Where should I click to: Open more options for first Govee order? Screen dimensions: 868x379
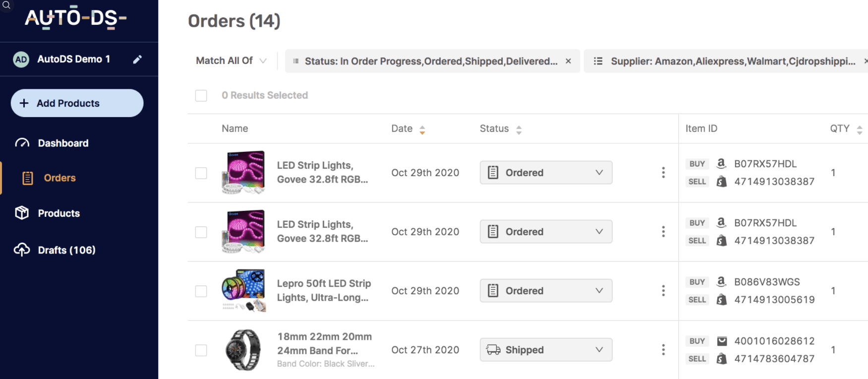(x=663, y=173)
